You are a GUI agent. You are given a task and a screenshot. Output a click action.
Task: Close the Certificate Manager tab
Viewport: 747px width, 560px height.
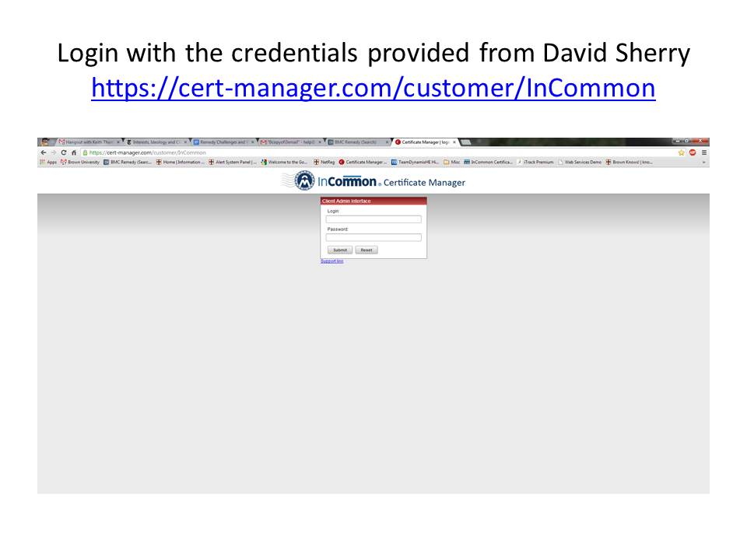(454, 142)
